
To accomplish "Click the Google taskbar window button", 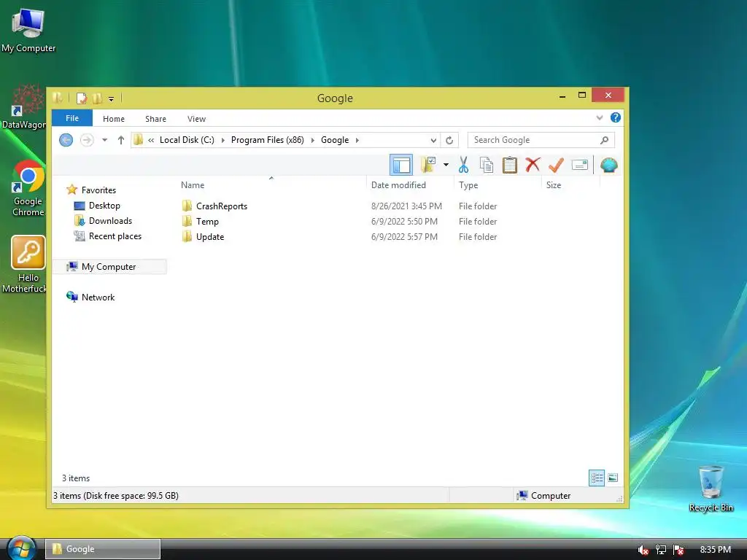I will point(103,549).
